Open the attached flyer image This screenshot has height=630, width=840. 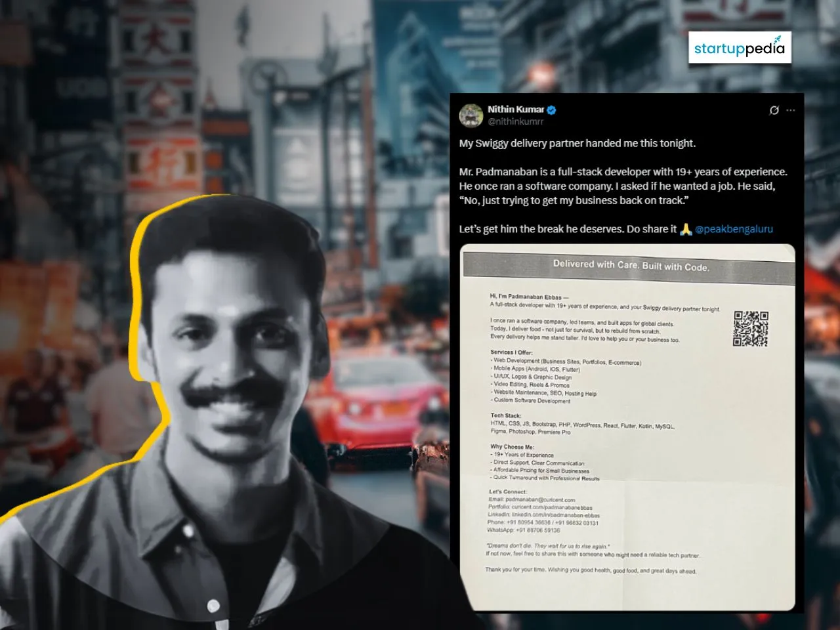[x=627, y=428]
